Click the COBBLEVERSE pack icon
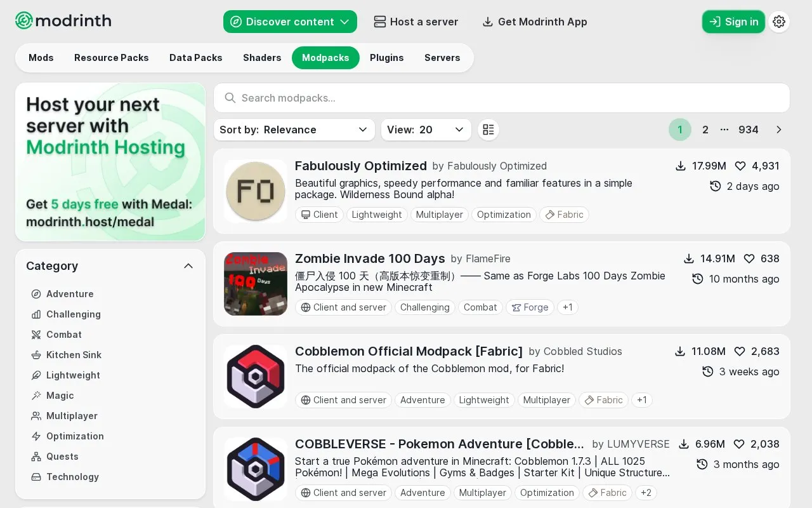 pyautogui.click(x=256, y=469)
